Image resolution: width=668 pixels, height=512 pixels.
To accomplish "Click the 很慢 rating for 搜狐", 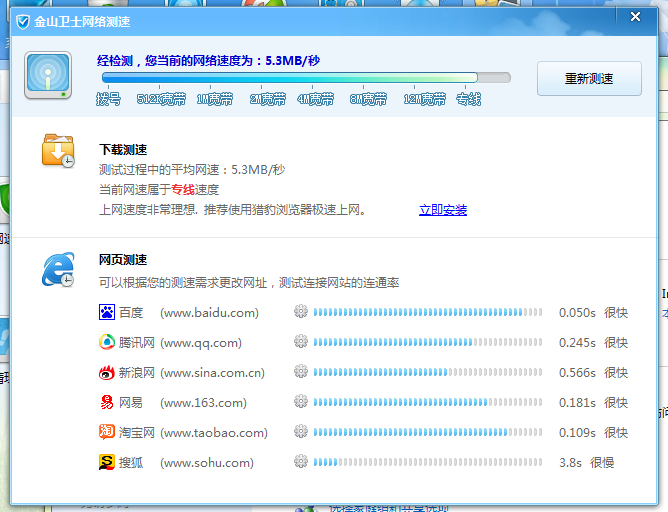I will (x=602, y=463).
